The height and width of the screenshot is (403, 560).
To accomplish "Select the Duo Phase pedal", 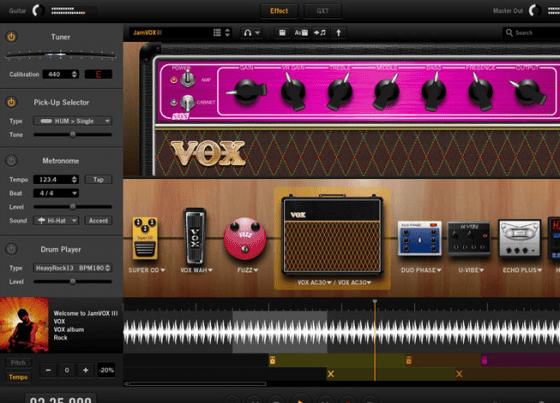I will point(419,238).
